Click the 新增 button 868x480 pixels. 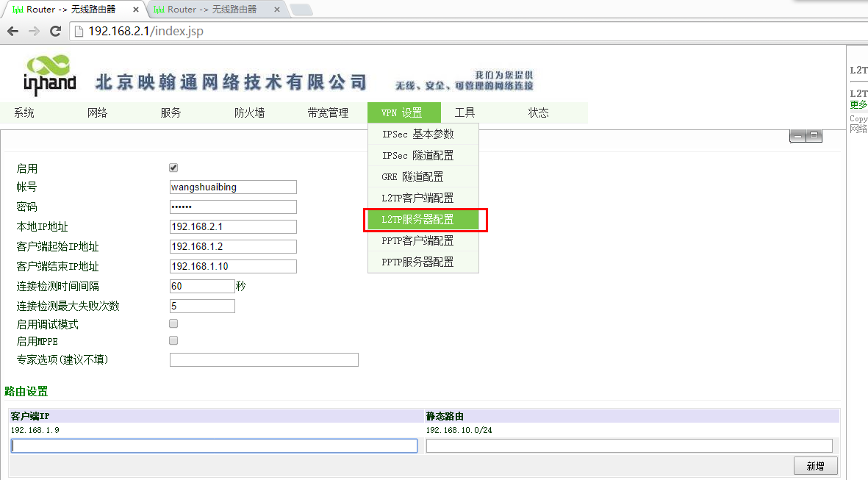[815, 466]
